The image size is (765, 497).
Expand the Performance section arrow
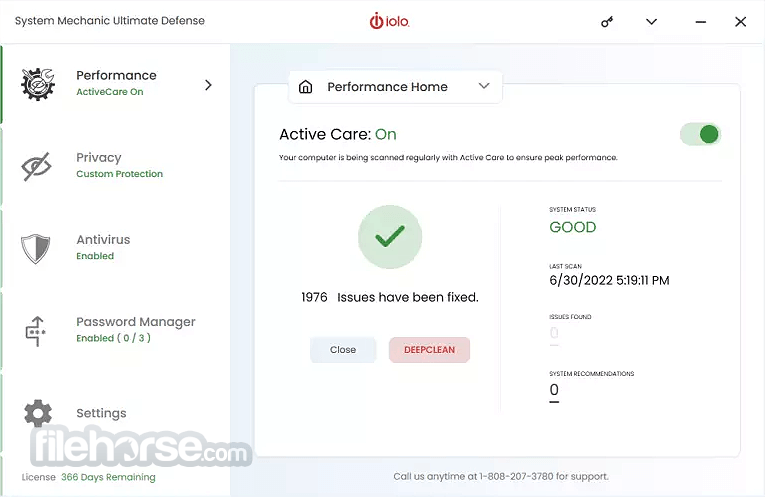click(208, 85)
